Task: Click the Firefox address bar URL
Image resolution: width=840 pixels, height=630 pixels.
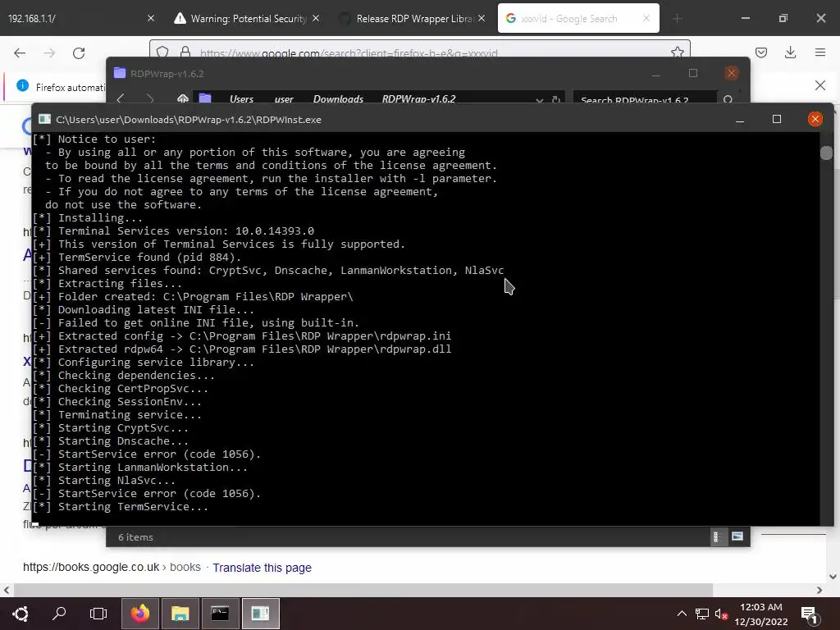Action: point(348,53)
